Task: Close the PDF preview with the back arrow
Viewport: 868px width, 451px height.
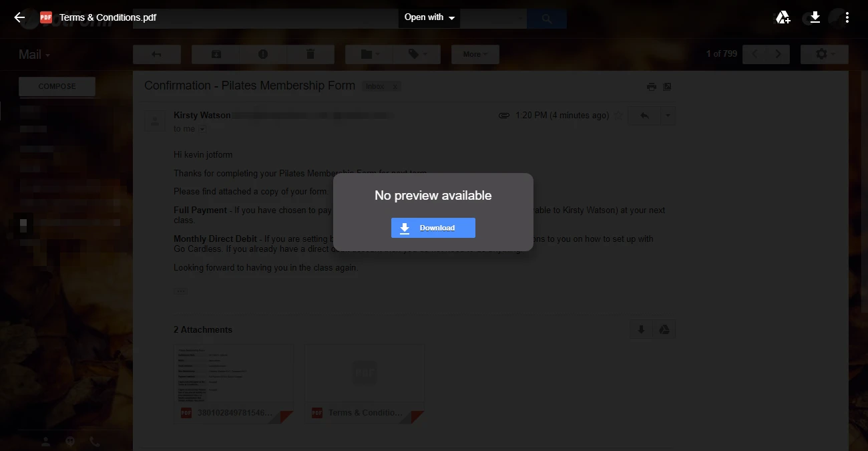Action: [19, 17]
